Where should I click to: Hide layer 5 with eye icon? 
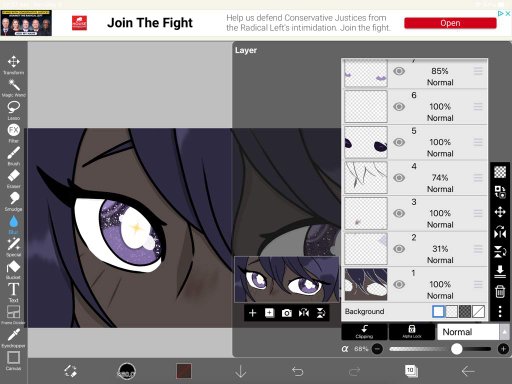click(x=399, y=142)
